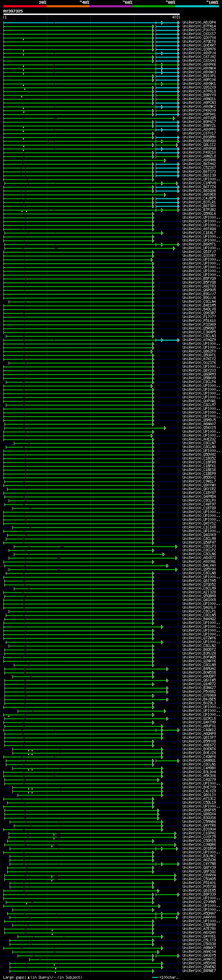The height and width of the screenshot is (980, 222).
Task: Select the UniRef100_Q4PMD4 label
Action: coord(199,497)
